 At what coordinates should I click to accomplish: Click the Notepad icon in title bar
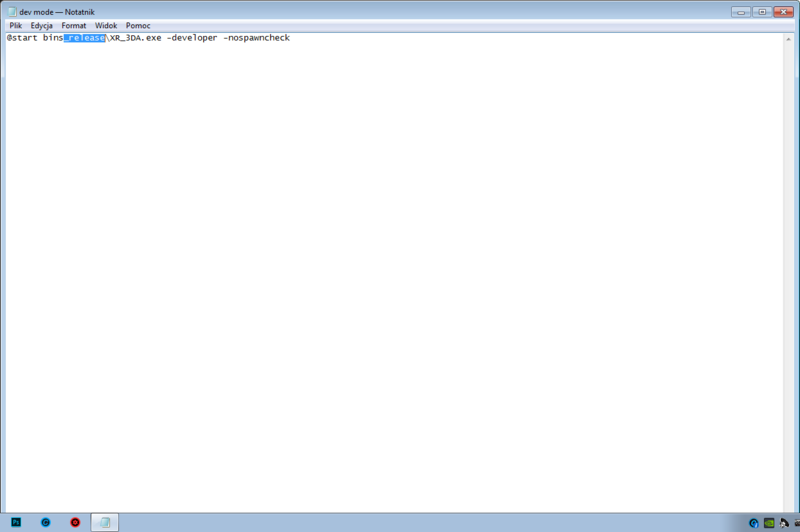[x=11, y=11]
